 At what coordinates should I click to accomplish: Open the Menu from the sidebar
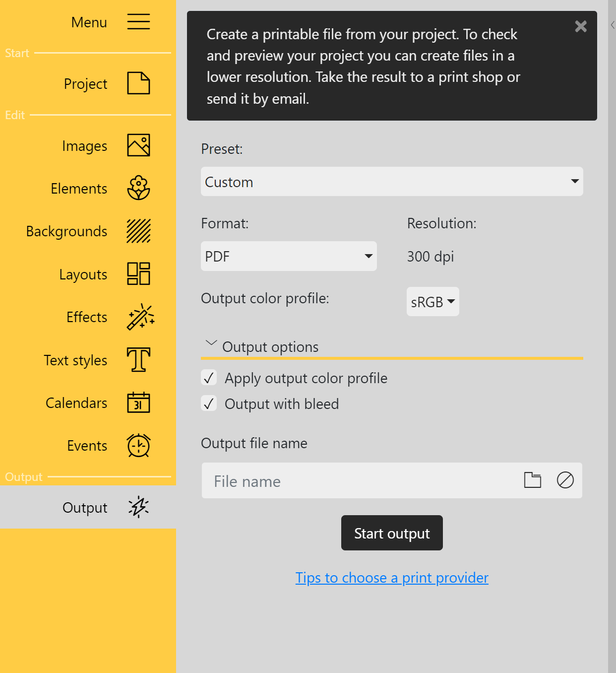coord(138,22)
